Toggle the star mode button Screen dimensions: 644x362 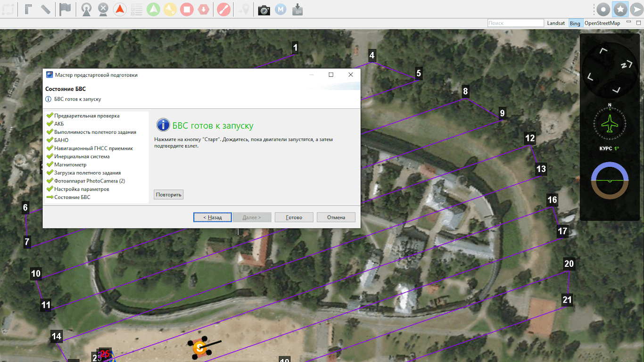point(620,9)
